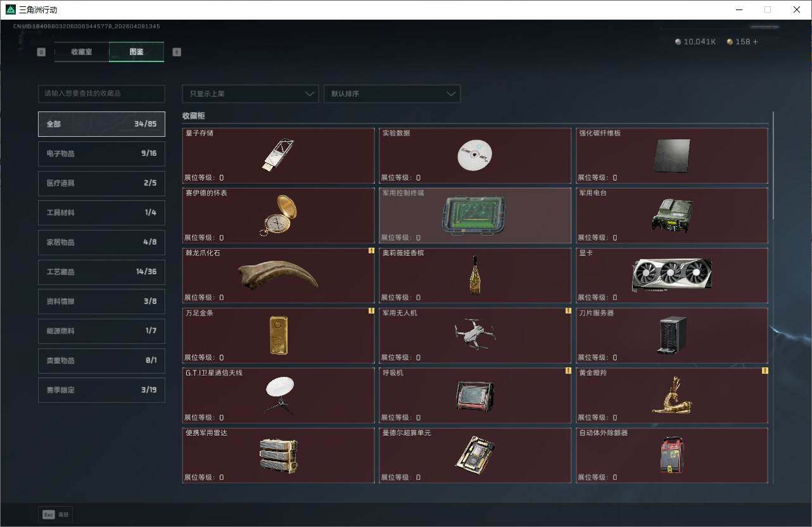Viewport: 812px width, 527px height.
Task: Click the yellow badge on 黄金瞪羚 card
Action: coord(765,371)
